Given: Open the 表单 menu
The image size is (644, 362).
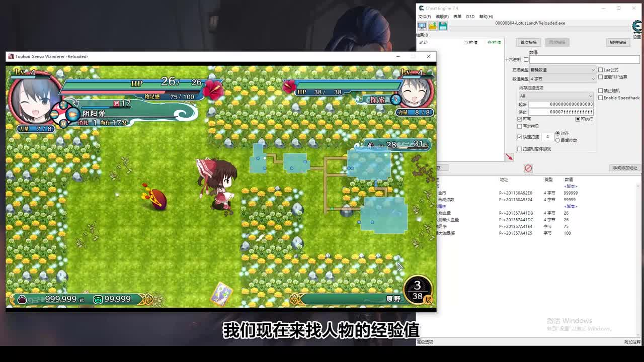Looking at the screenshot, I should tap(457, 17).
